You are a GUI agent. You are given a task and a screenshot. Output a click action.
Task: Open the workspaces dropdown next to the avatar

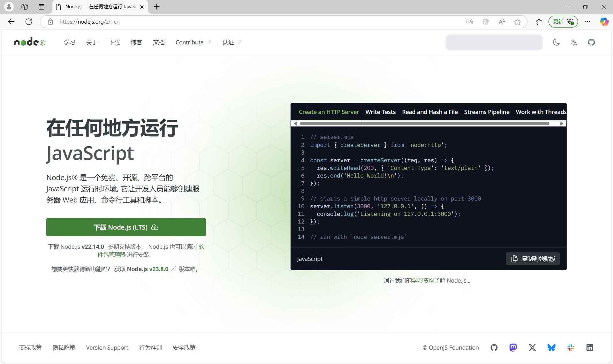25,7
